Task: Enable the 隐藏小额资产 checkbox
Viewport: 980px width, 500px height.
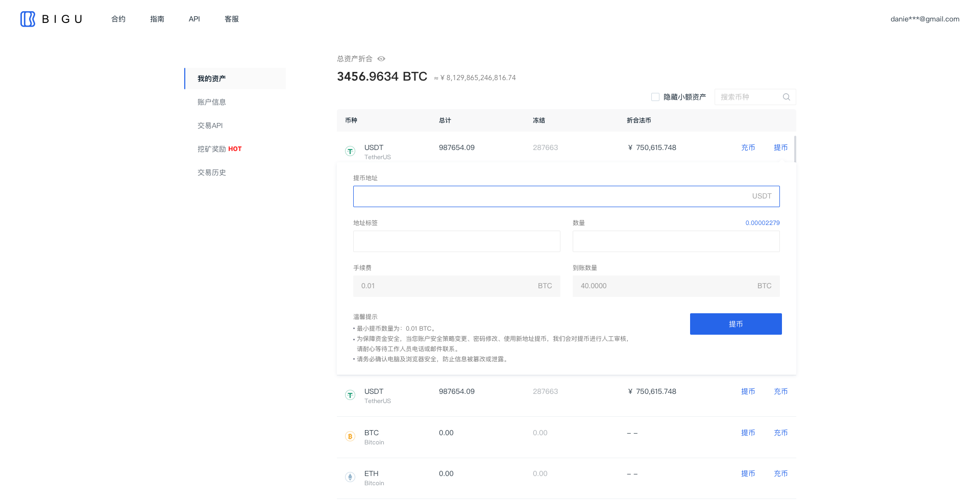Action: click(x=655, y=97)
